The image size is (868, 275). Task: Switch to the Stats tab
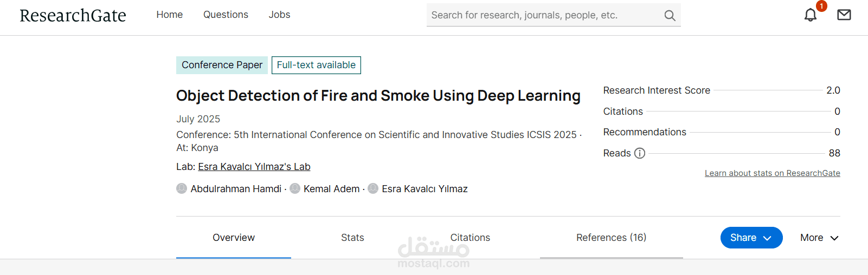[352, 238]
